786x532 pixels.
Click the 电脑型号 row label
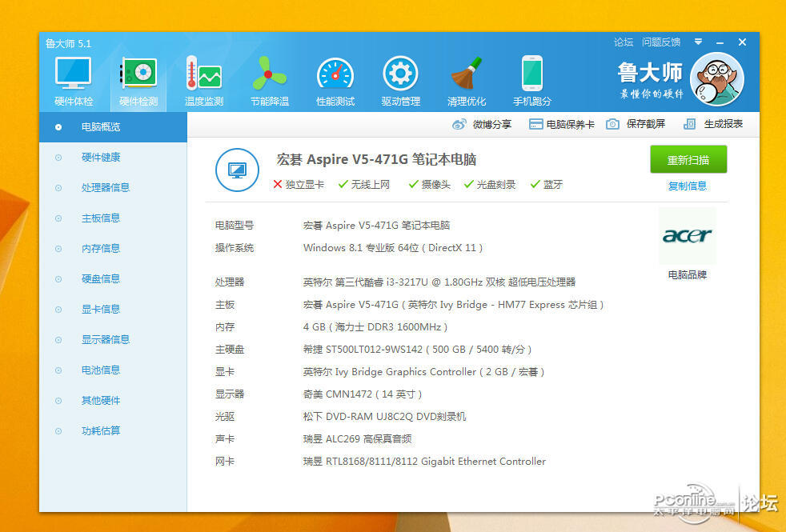(234, 226)
